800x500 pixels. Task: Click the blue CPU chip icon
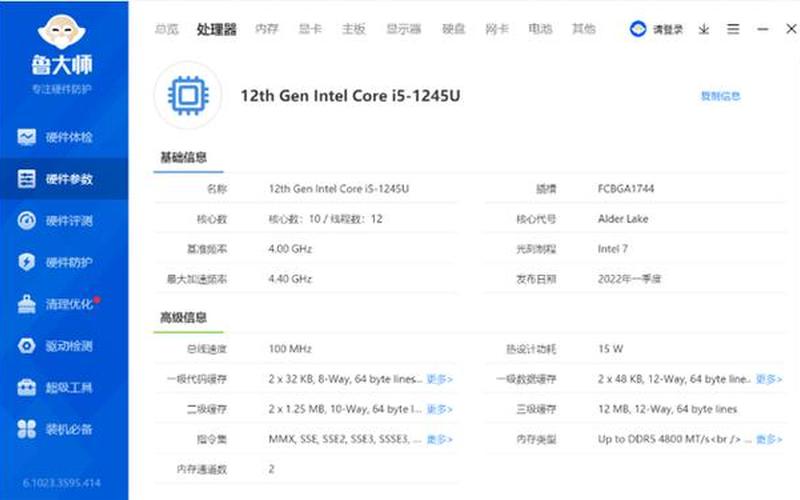click(188, 95)
